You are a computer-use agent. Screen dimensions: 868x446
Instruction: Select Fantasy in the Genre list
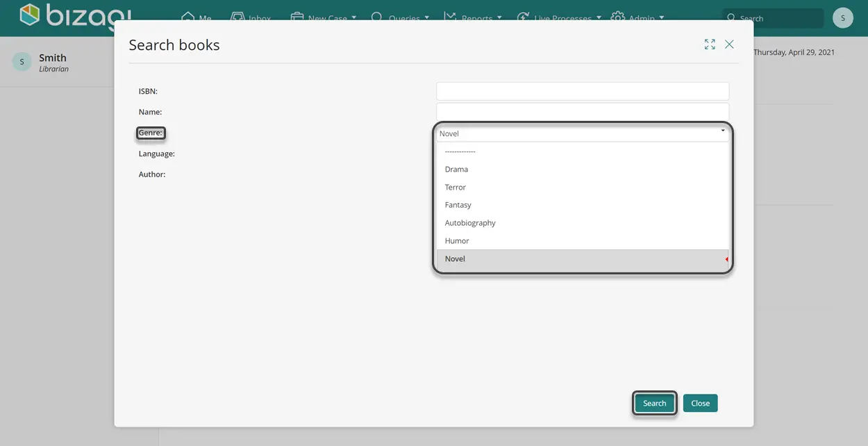click(x=583, y=205)
